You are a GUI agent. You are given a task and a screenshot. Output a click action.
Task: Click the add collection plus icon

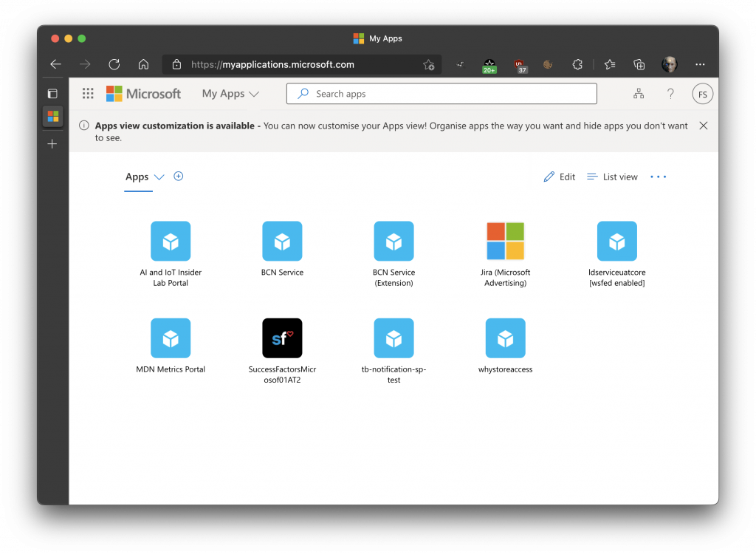click(178, 176)
